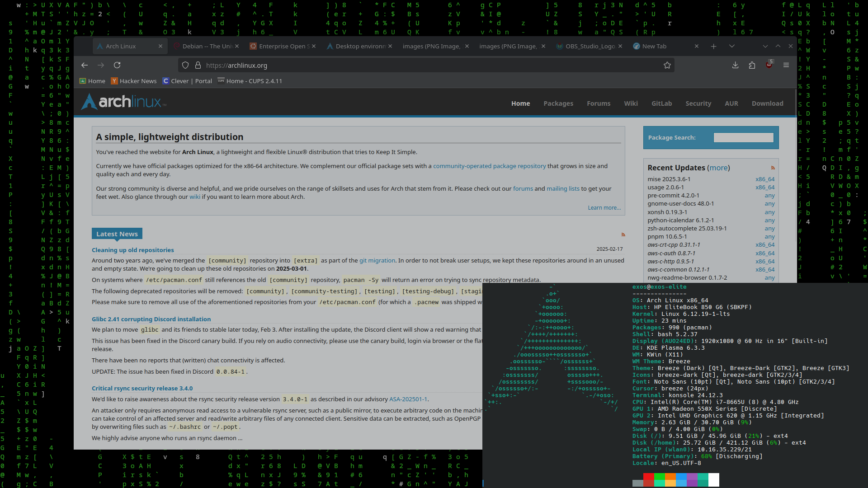Open Cleaning up old repositories article
This screenshot has width=868, height=488.
[x=132, y=250]
